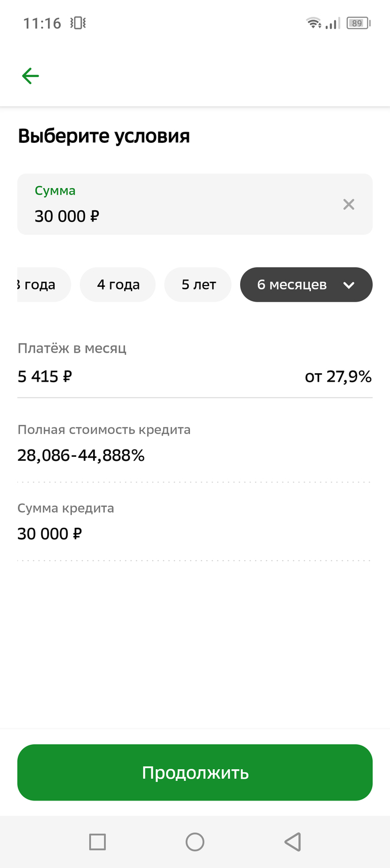Image resolution: width=390 pixels, height=868 pixels.
Task: Open the chevron next to 6 месяцев
Action: (x=349, y=284)
